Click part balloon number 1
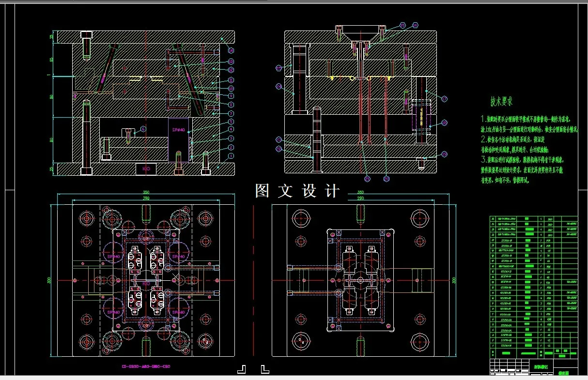The height and width of the screenshot is (380, 588). pyautogui.click(x=231, y=156)
